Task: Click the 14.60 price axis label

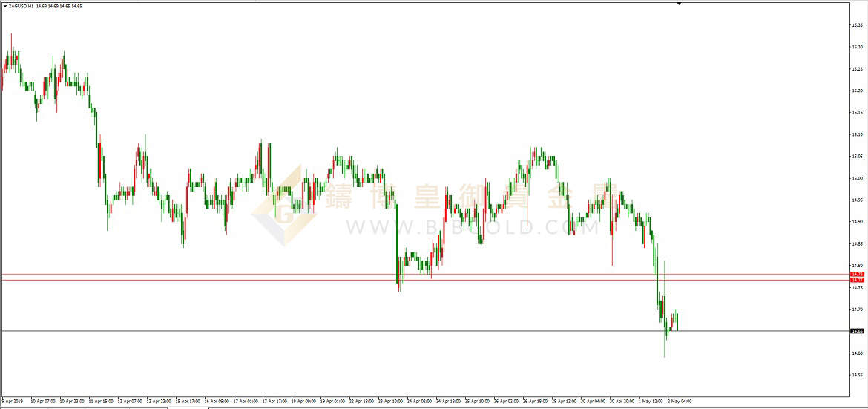Action: (x=858, y=353)
